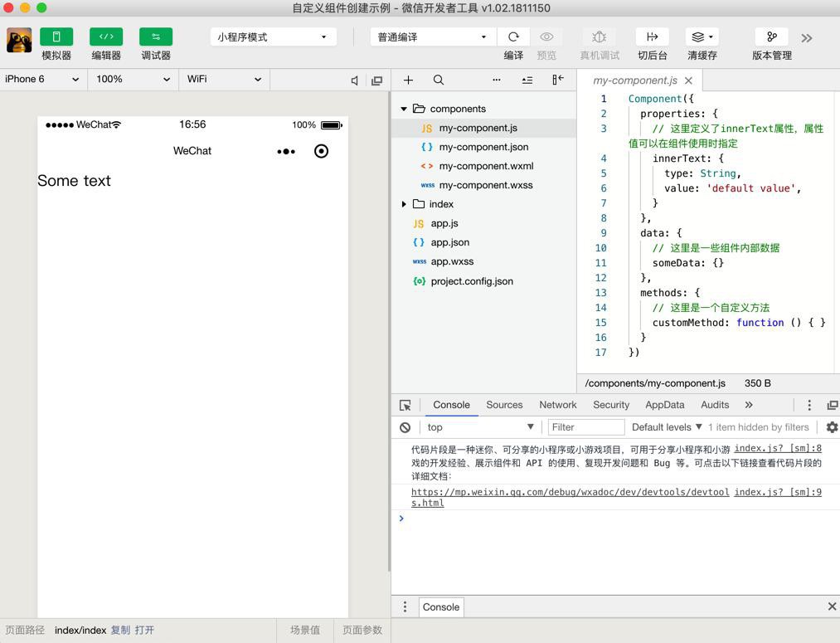840x643 pixels.
Task: Click the user avatar in toolbar
Action: click(x=19, y=40)
